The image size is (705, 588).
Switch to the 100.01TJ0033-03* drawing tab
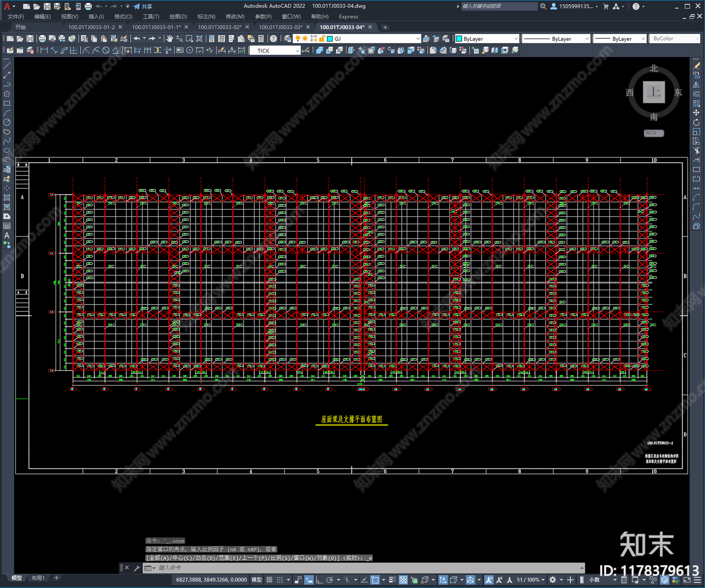pyautogui.click(x=281, y=27)
